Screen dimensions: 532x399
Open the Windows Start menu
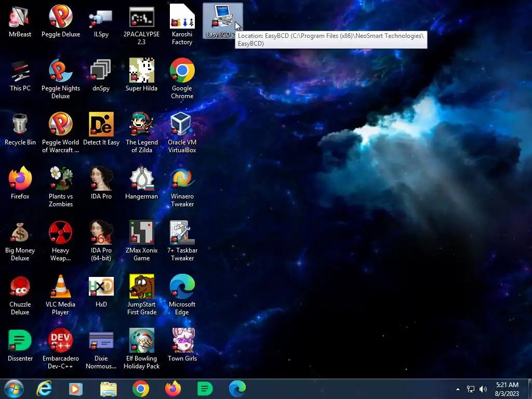click(14, 389)
